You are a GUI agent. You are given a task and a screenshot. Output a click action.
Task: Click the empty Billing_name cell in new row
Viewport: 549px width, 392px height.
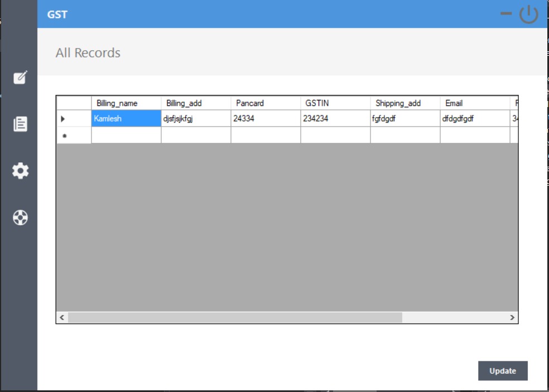[x=126, y=135]
